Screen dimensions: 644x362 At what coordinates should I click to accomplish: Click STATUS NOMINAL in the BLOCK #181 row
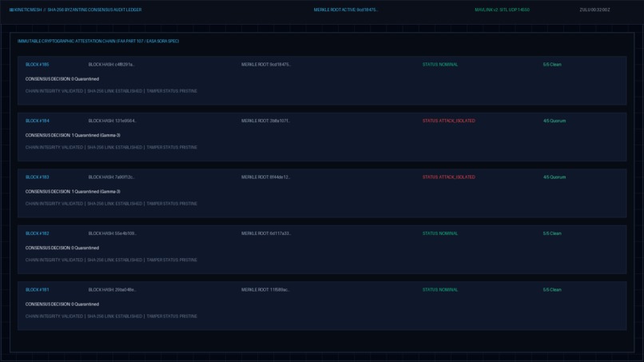coord(440,290)
